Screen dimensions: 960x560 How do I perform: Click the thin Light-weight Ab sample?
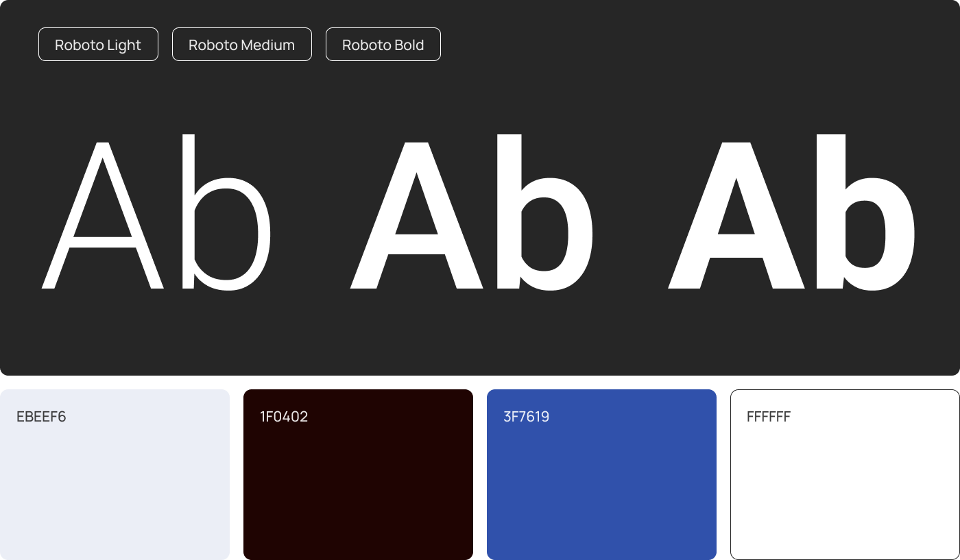click(156, 212)
